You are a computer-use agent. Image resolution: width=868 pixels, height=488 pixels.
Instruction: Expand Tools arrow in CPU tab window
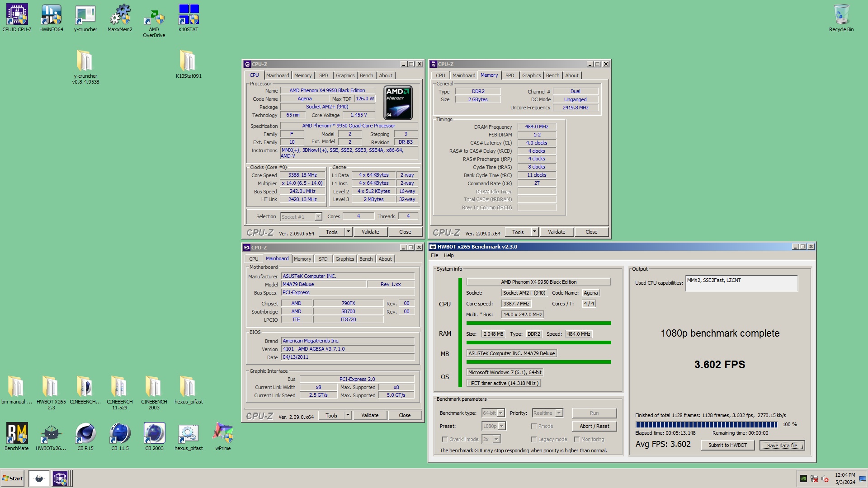coord(348,232)
